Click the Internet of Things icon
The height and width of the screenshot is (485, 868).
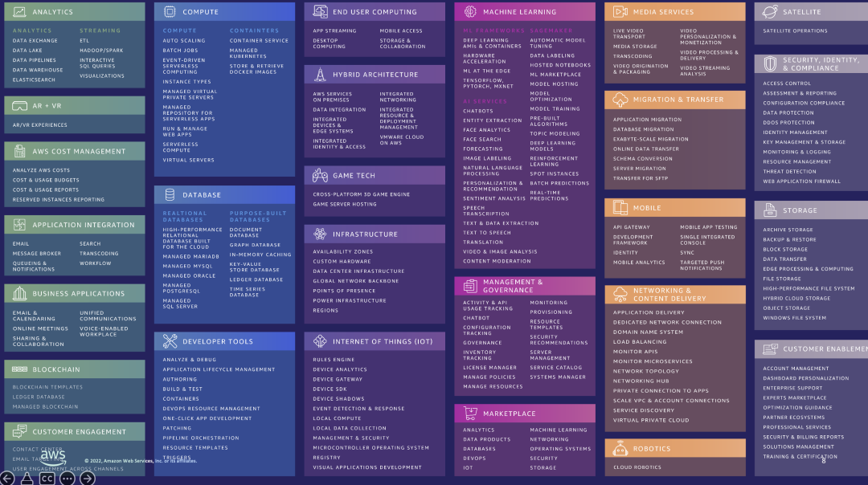coord(320,341)
